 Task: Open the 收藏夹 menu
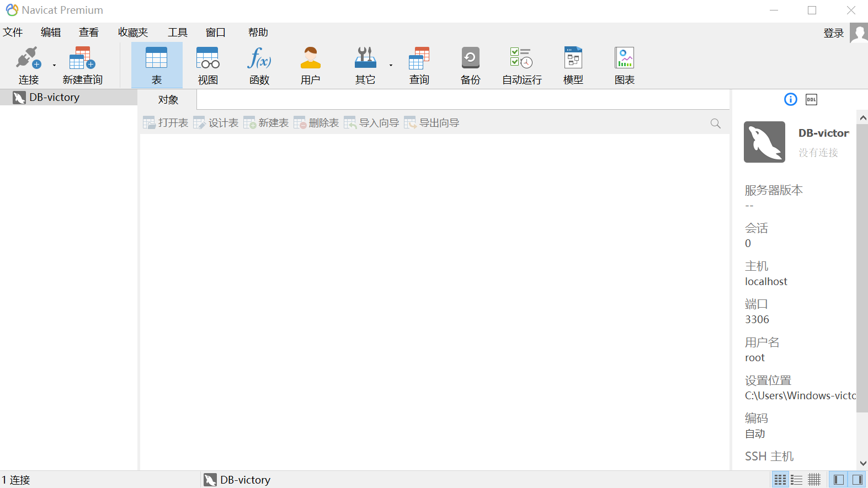(x=133, y=33)
